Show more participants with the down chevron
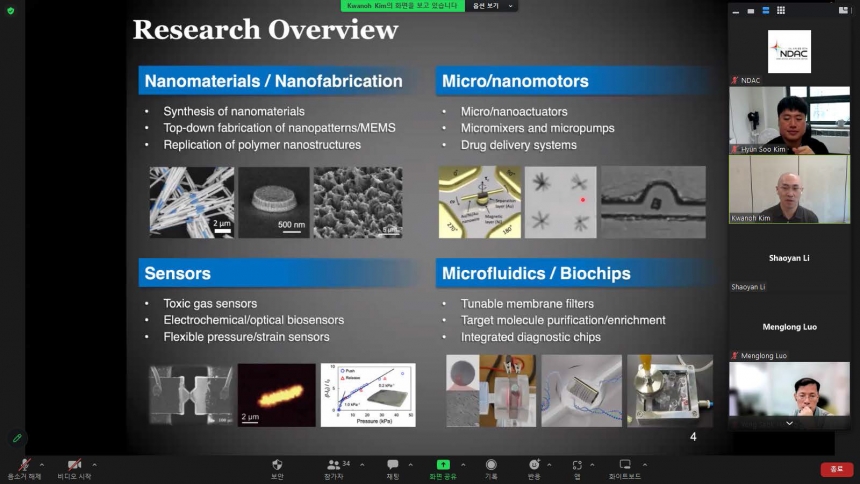The image size is (860, 484). click(789, 423)
